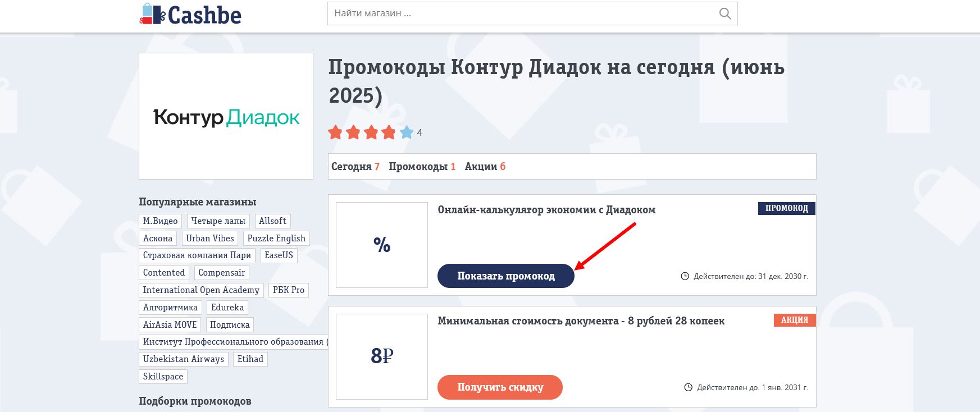Click the 8₽ offer thumbnail
The width and height of the screenshot is (980, 412).
pos(382,356)
